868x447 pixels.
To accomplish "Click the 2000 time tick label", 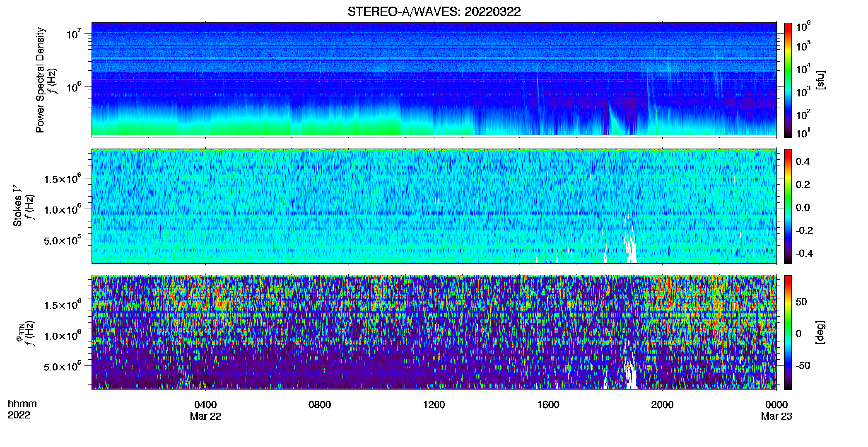I will coord(662,405).
